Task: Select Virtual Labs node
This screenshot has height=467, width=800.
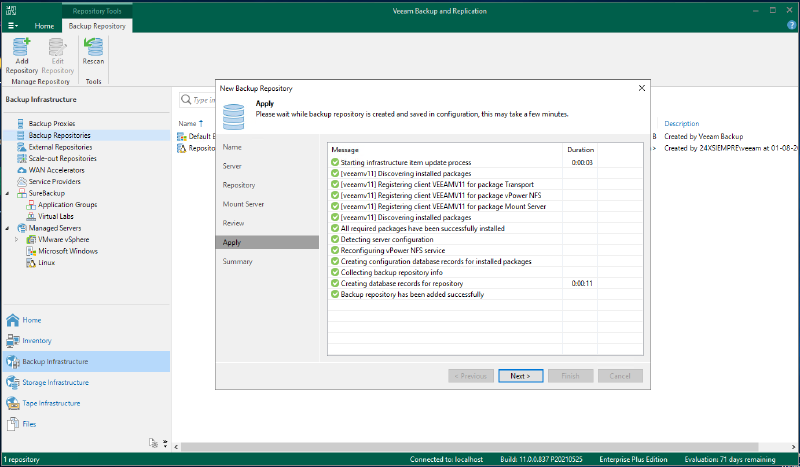Action: click(56, 216)
